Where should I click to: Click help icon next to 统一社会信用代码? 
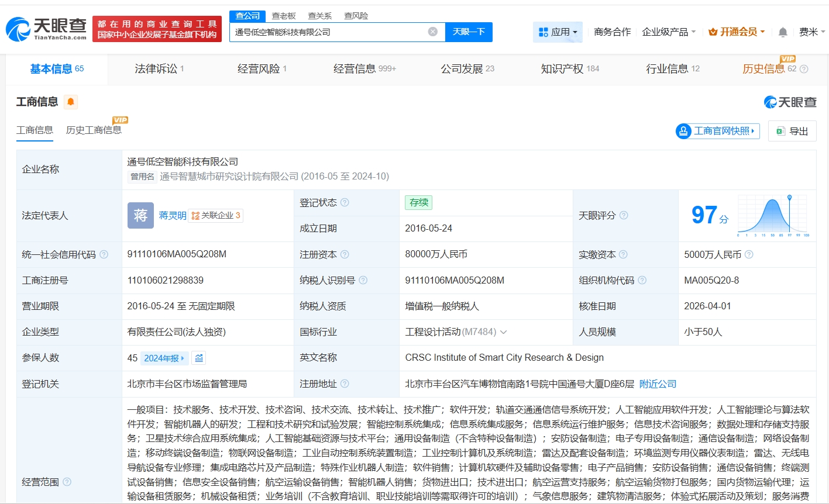tap(104, 254)
